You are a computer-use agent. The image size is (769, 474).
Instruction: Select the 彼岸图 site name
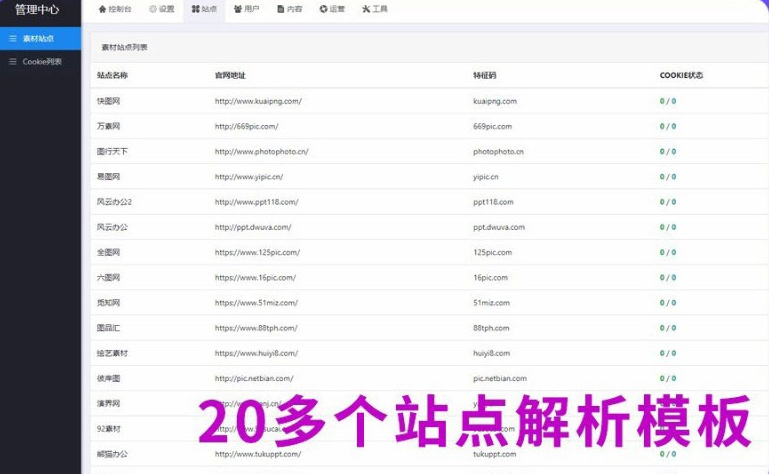(x=108, y=378)
